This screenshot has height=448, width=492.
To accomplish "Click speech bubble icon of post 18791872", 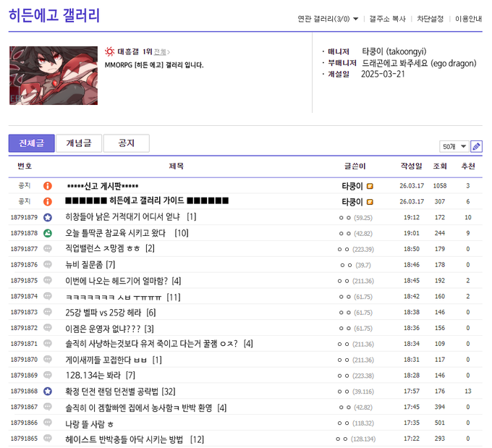I will click(x=47, y=328).
